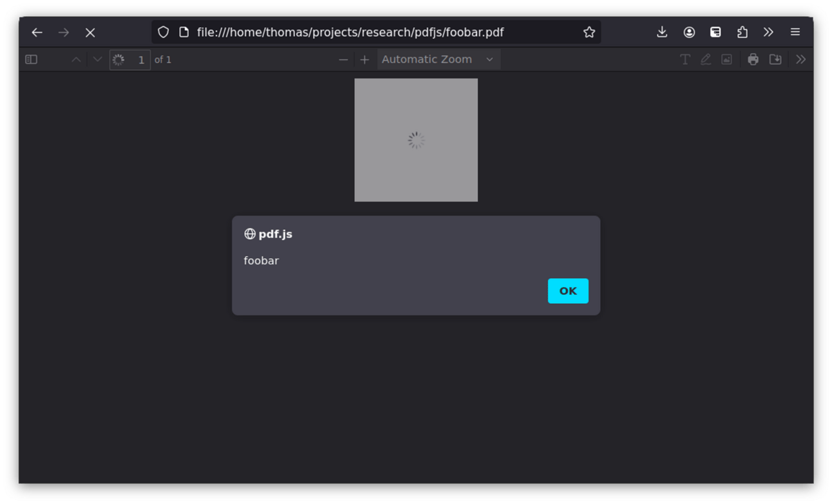This screenshot has height=504, width=832.
Task: Open the Firefox hamburger menu
Action: point(795,32)
